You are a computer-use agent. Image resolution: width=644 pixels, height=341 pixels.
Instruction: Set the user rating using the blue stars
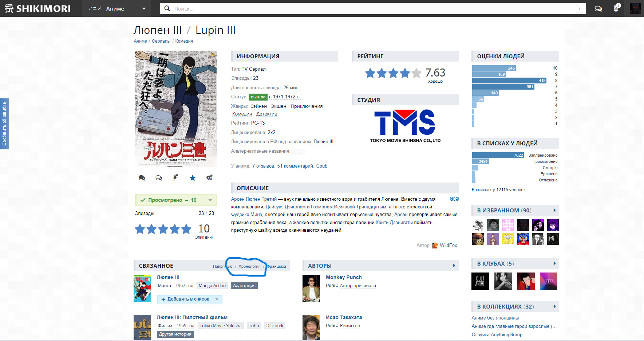tap(163, 229)
